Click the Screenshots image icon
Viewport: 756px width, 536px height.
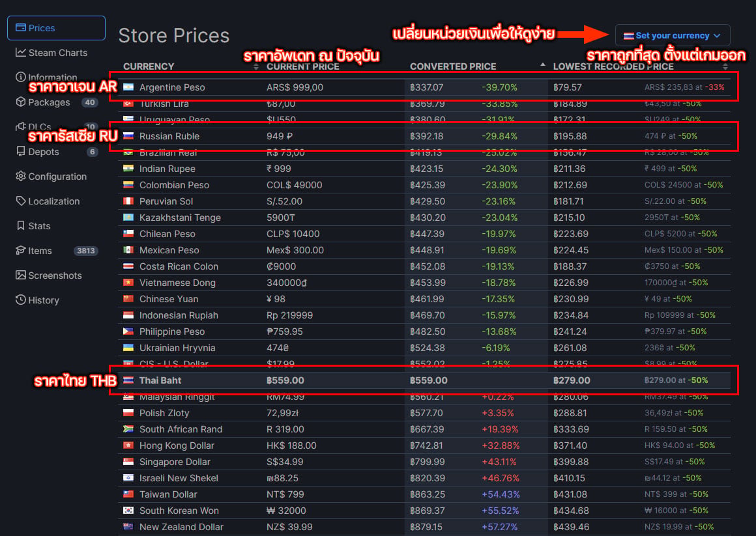click(x=21, y=275)
